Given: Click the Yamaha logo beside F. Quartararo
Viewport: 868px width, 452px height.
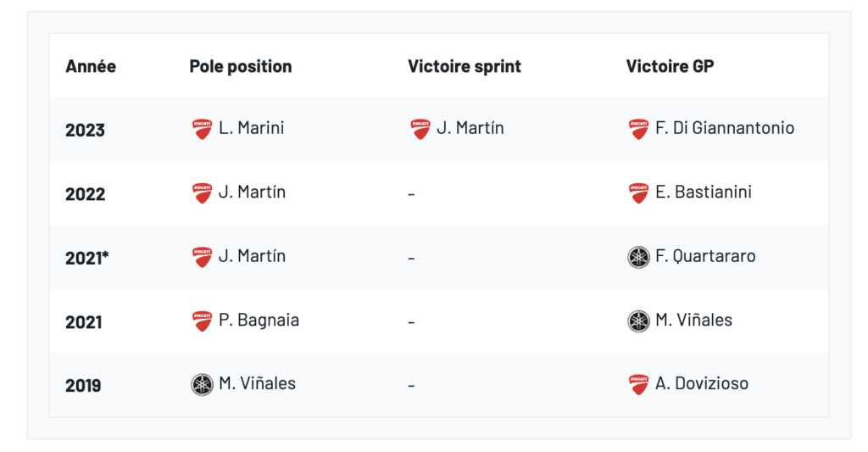Looking at the screenshot, I should click(x=638, y=257).
